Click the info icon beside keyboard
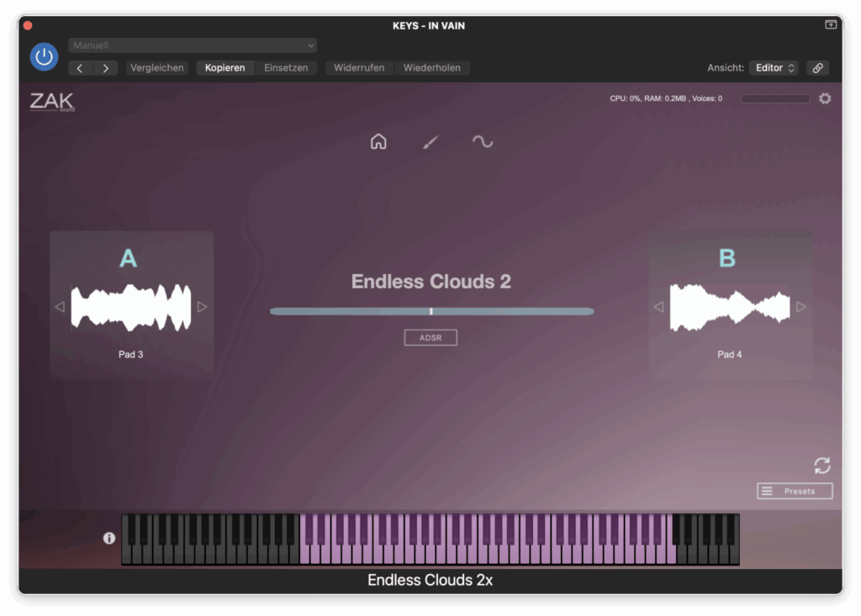 click(x=109, y=538)
